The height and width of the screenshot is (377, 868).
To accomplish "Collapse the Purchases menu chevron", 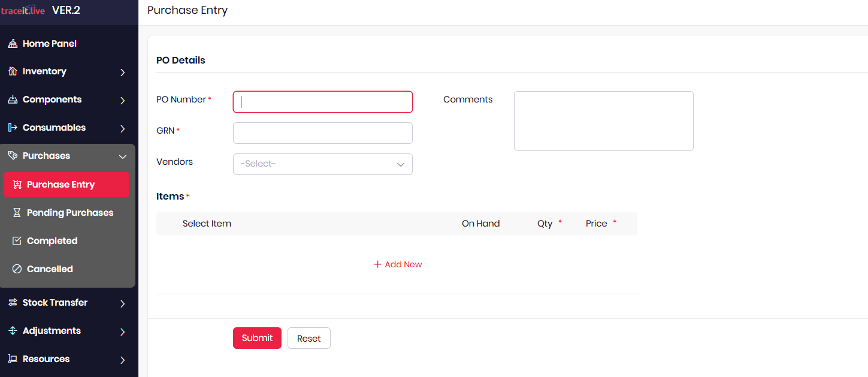I will [x=122, y=156].
